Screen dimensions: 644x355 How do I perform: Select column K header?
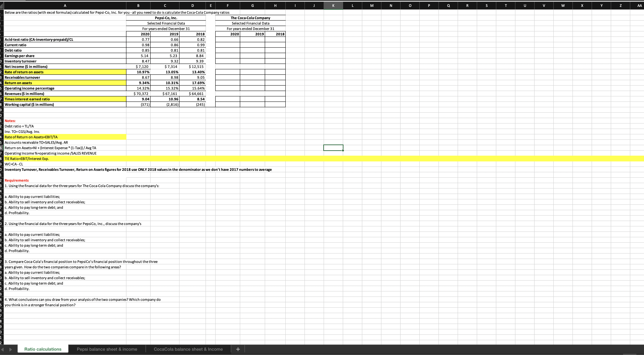click(x=333, y=5)
